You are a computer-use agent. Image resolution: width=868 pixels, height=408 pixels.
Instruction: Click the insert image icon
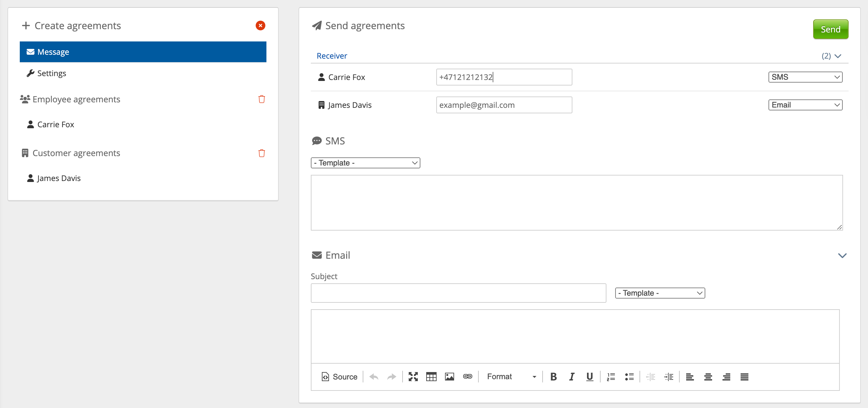[x=449, y=377]
